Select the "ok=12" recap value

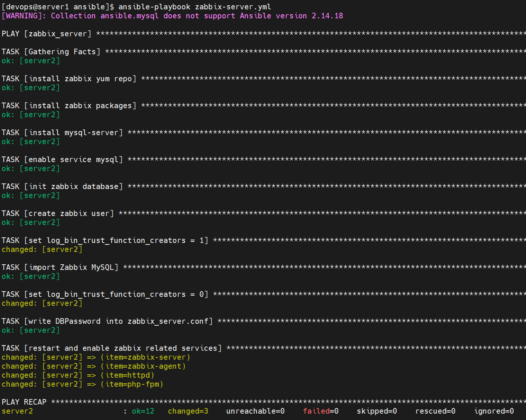point(143,411)
